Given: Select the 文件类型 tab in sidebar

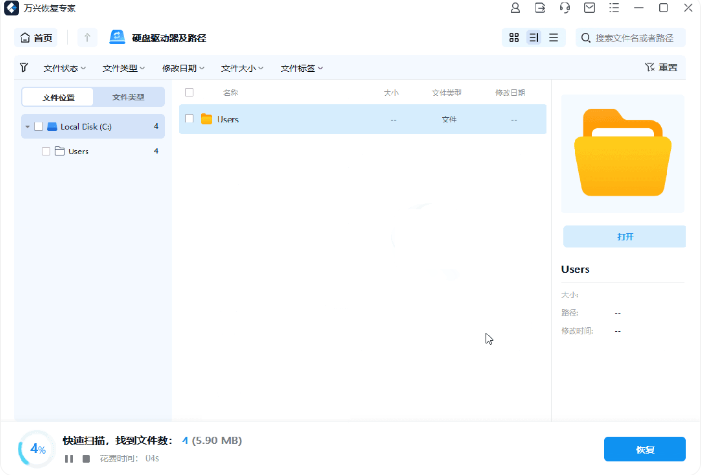Looking at the screenshot, I should click(x=128, y=97).
